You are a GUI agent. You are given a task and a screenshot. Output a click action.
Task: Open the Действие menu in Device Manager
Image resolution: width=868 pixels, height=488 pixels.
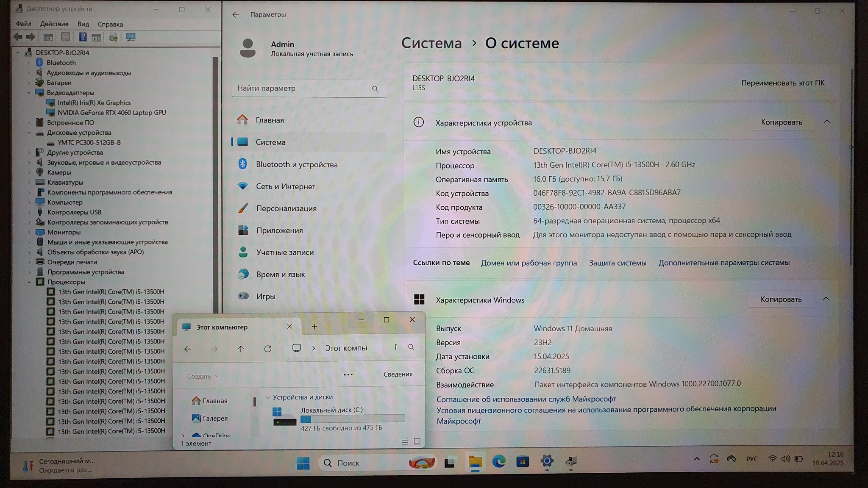coord(54,24)
